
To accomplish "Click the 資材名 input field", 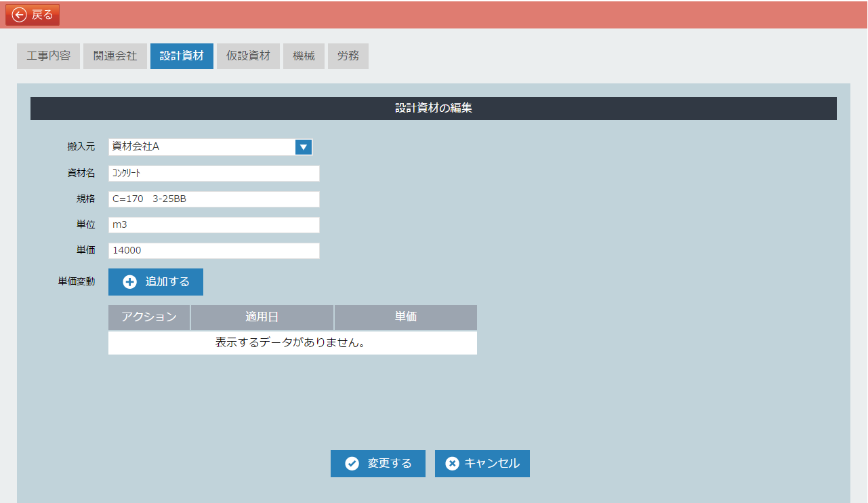I will click(x=213, y=174).
